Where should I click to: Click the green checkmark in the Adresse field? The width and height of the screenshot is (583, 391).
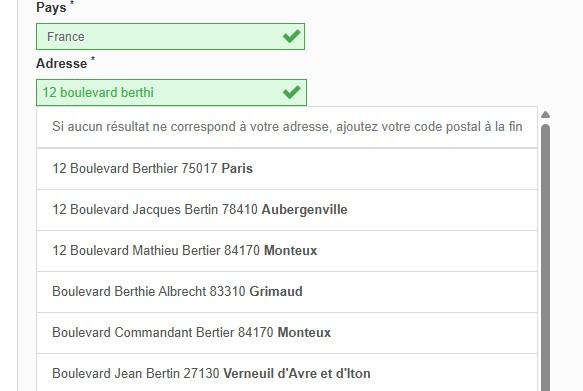pos(291,92)
